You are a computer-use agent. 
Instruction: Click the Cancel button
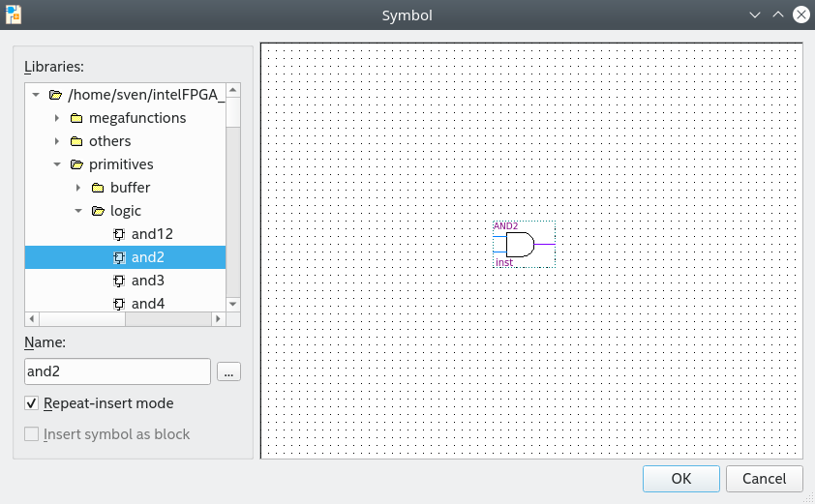[764, 479]
